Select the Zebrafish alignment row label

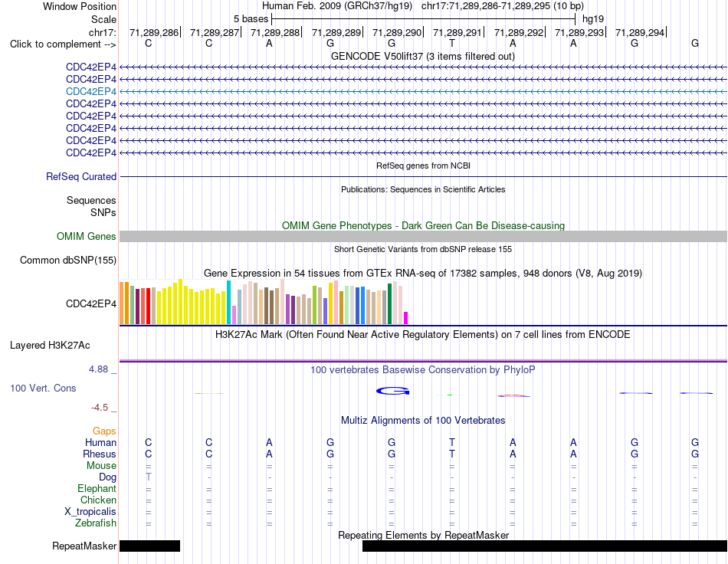[x=96, y=523]
